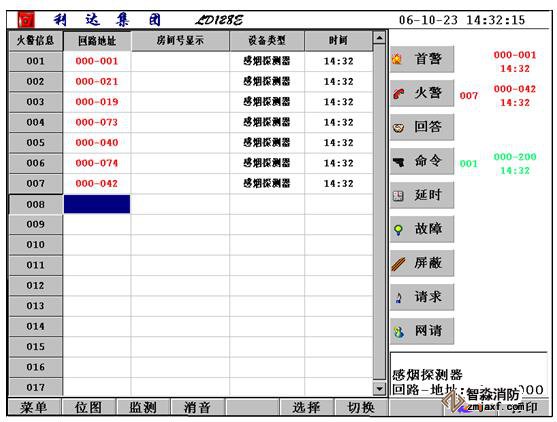
Task: Click the date and time 06-10-23 14:32:15
Action: pyautogui.click(x=462, y=20)
